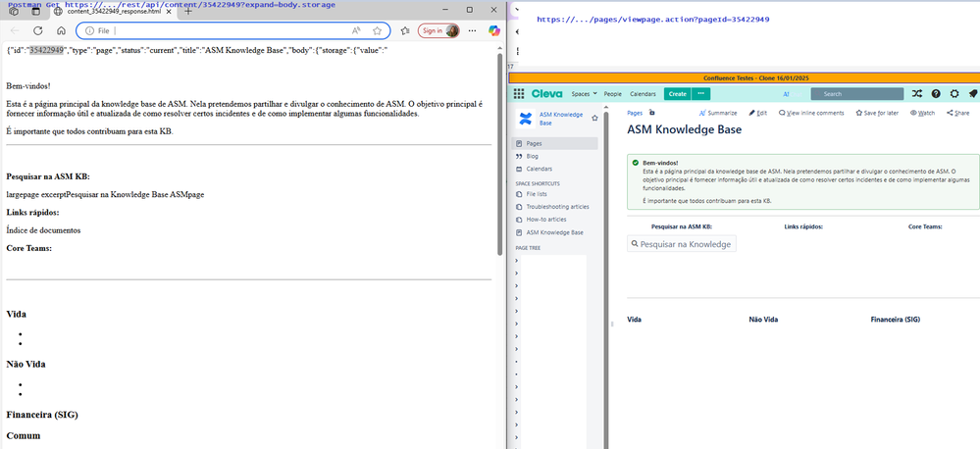Screen dimensions: 980x449
Task: Click the Cleva logo in Confluence header
Action: [x=546, y=94]
